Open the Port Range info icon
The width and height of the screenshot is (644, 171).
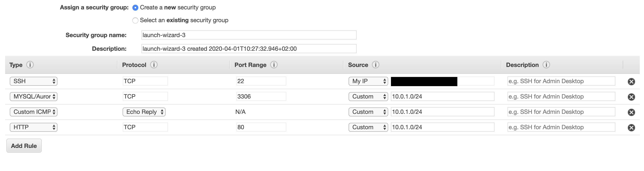pos(274,65)
